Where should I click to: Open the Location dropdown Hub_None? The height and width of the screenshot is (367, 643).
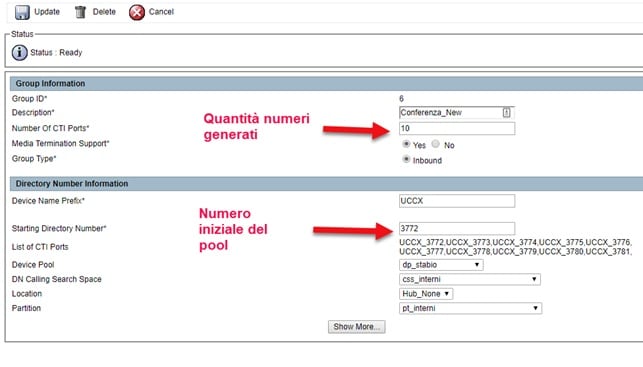click(426, 294)
